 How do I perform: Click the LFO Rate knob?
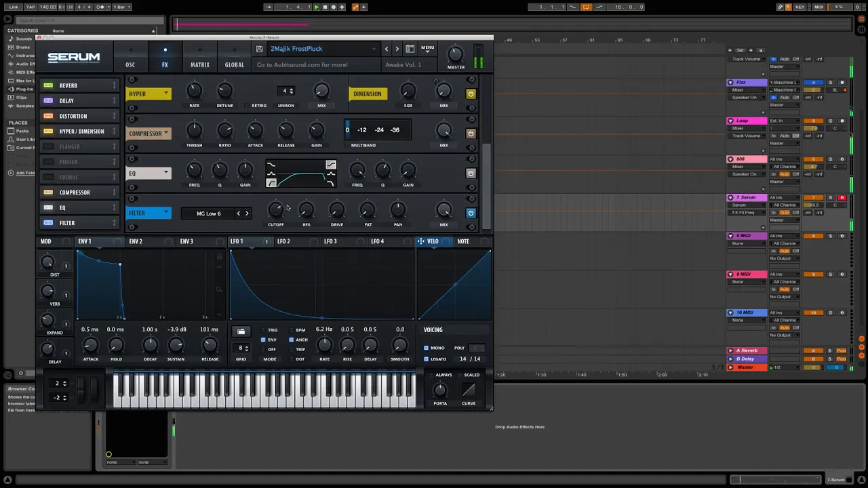tap(324, 345)
